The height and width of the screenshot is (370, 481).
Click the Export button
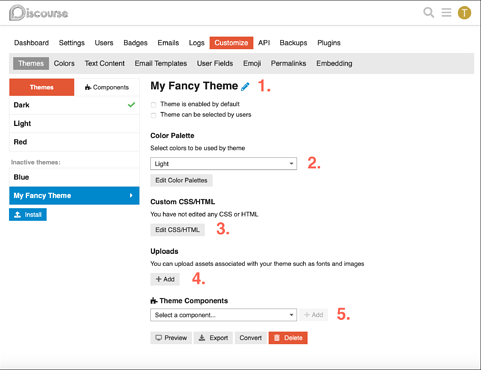click(x=213, y=338)
